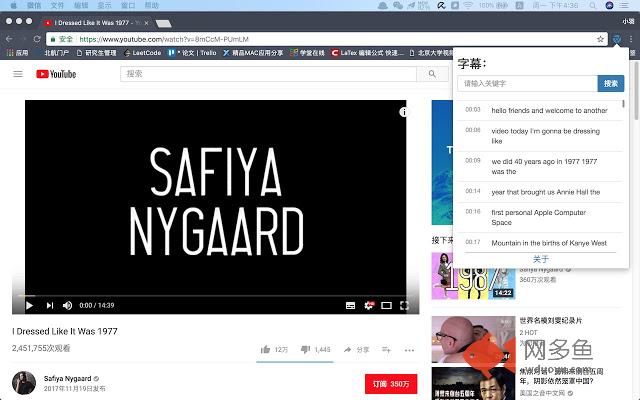
Task: Click the WeChat icon in menu bar
Action: (398, 5)
